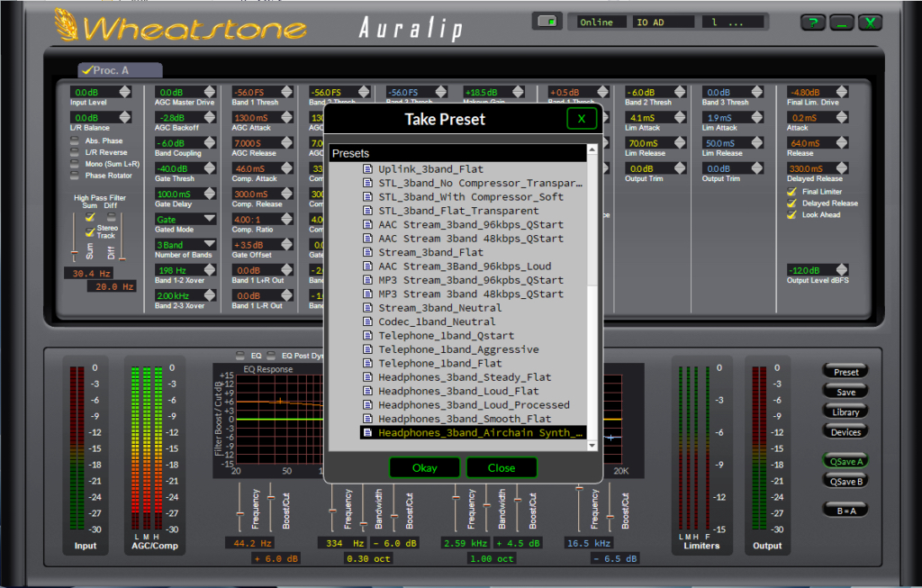Toggle the Stereo Track checkbox

(x=90, y=231)
